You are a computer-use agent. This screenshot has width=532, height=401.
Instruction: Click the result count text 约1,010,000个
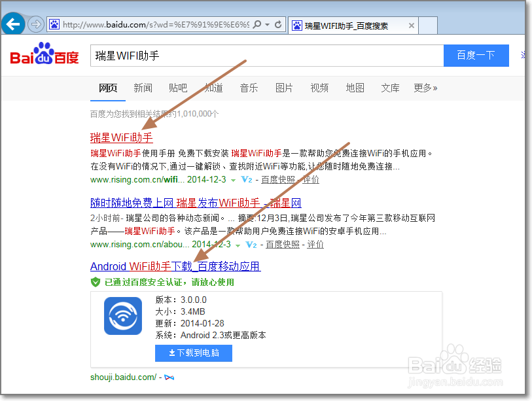point(194,114)
